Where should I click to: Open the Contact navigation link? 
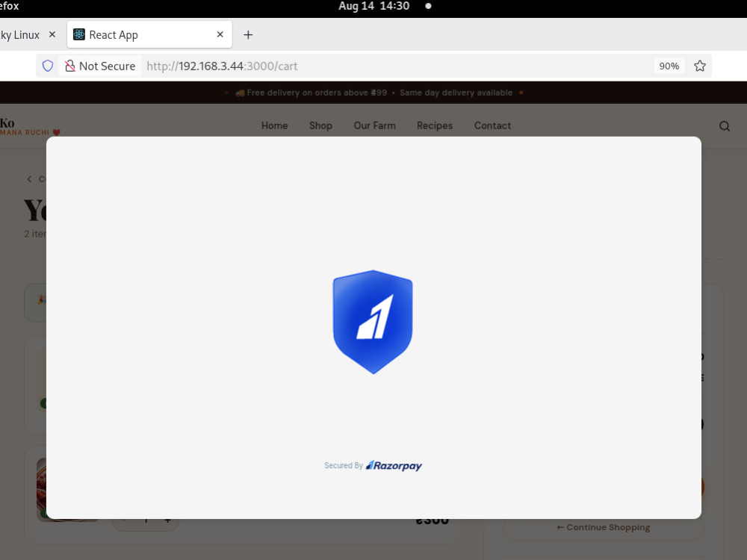[492, 125]
